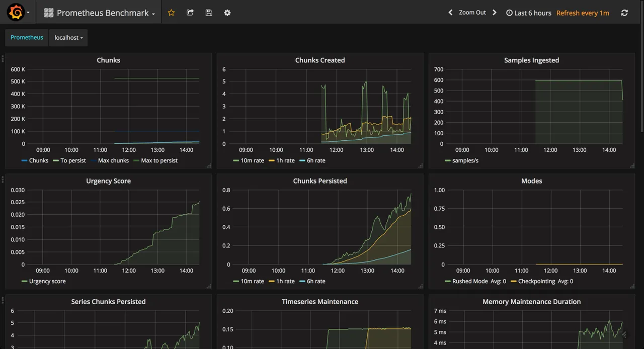The width and height of the screenshot is (644, 349).
Task: Open the Chunks Created panel title menu
Action: (320, 60)
